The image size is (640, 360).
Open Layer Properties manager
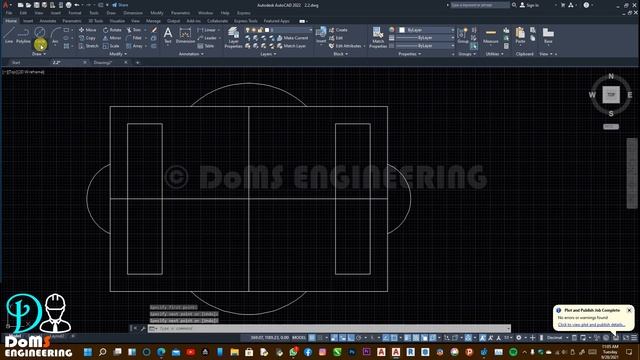[233, 38]
